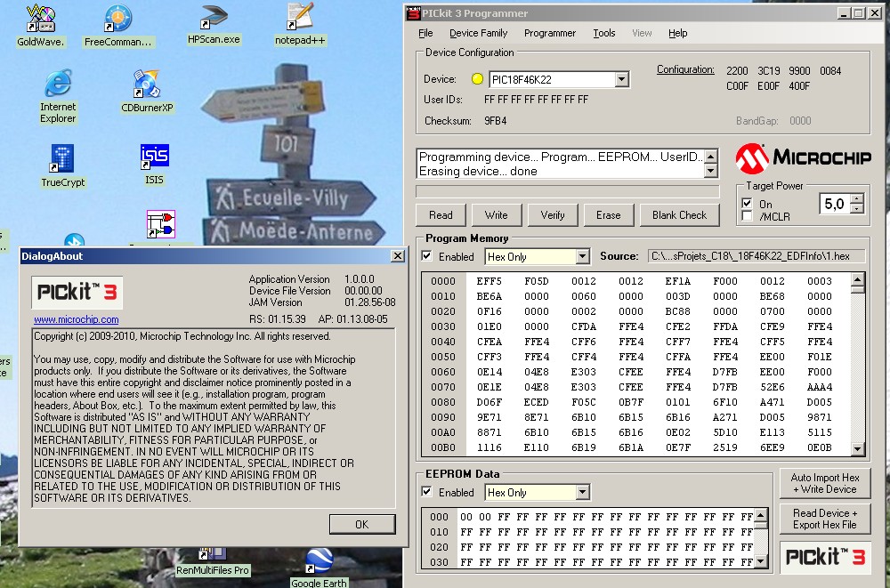Open the File menu
This screenshot has height=588, width=890.
425,33
